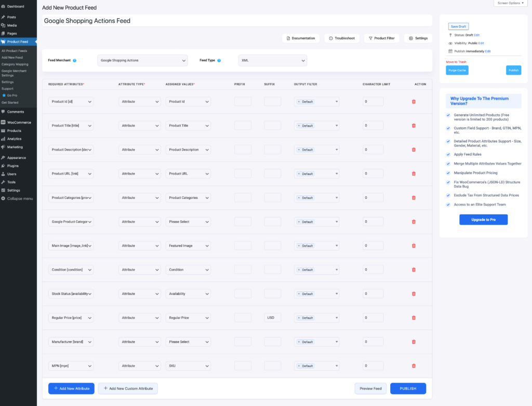Click the large PUBLISH button

point(408,388)
